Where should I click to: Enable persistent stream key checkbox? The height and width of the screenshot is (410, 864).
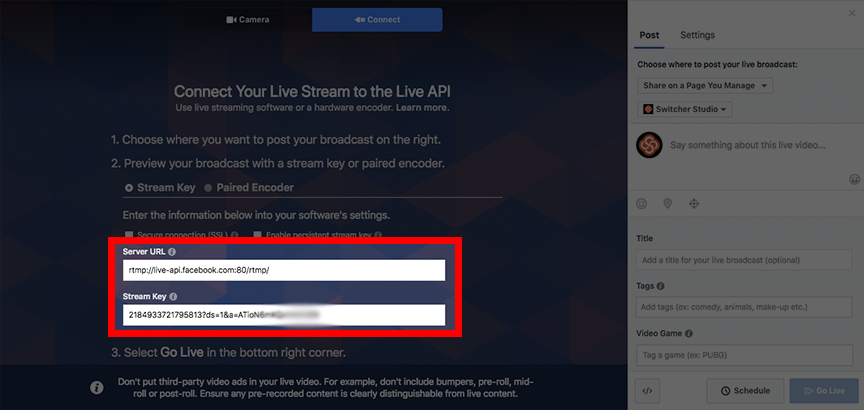(x=257, y=235)
